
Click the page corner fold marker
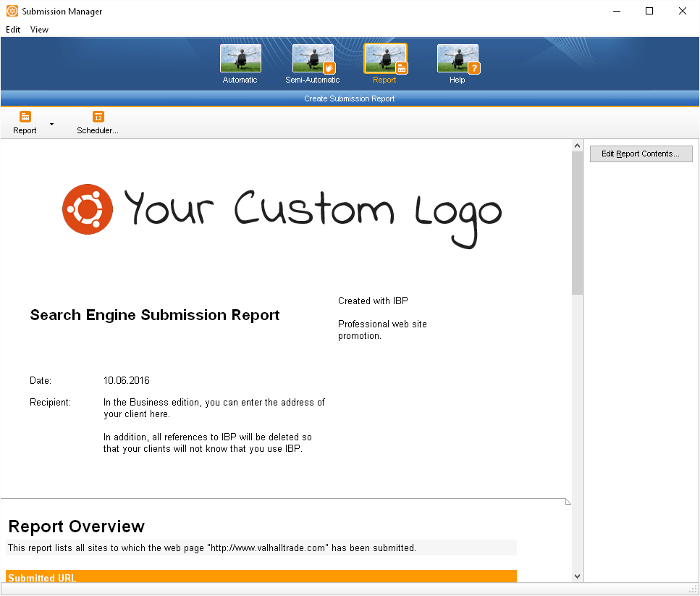568,501
